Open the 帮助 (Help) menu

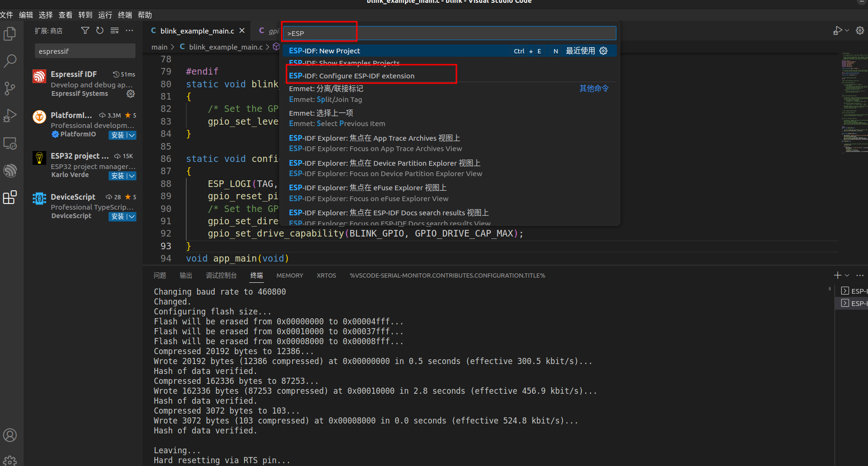tap(145, 15)
